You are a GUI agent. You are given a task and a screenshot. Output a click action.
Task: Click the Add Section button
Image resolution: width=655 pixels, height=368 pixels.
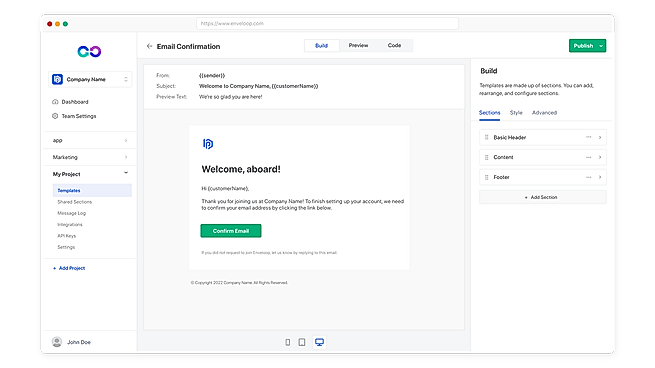click(x=543, y=197)
